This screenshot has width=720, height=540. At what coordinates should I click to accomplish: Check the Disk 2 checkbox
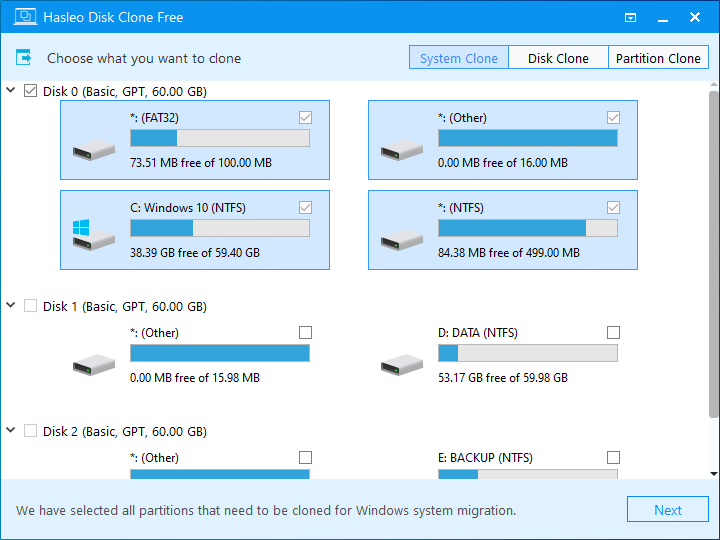coord(30,430)
